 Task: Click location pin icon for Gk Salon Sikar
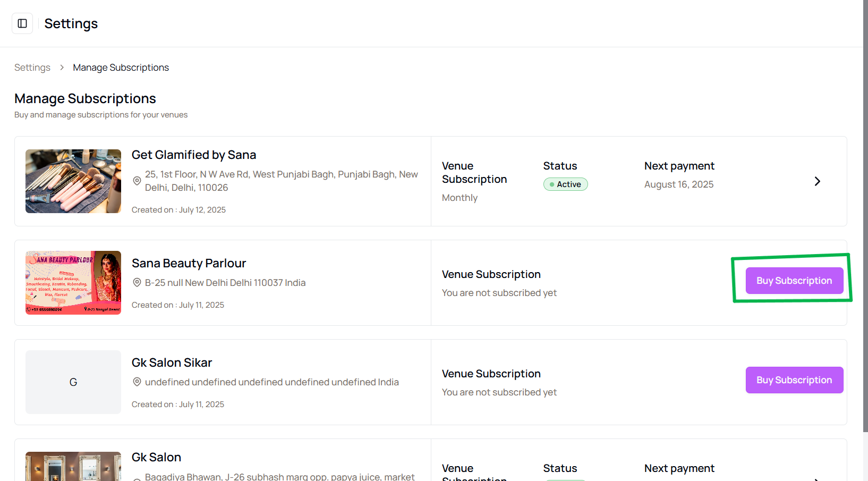(137, 382)
